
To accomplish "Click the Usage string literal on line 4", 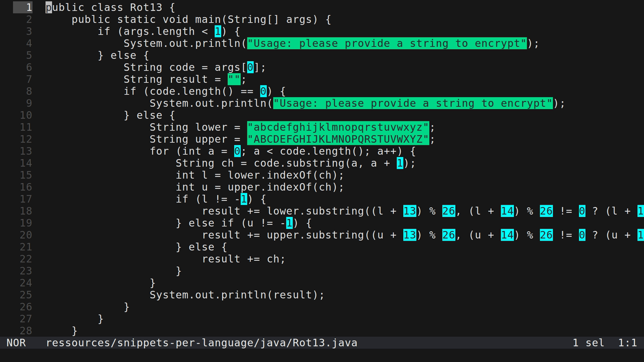I will [x=386, y=43].
